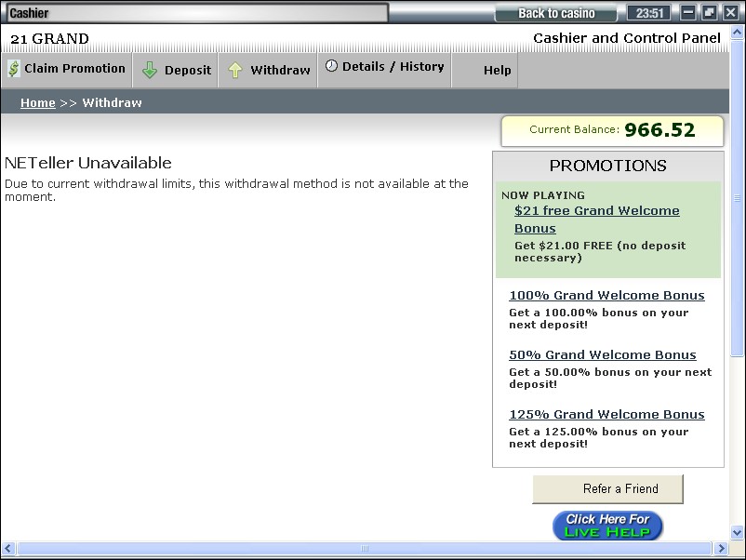Click the Back to casino button

[556, 13]
